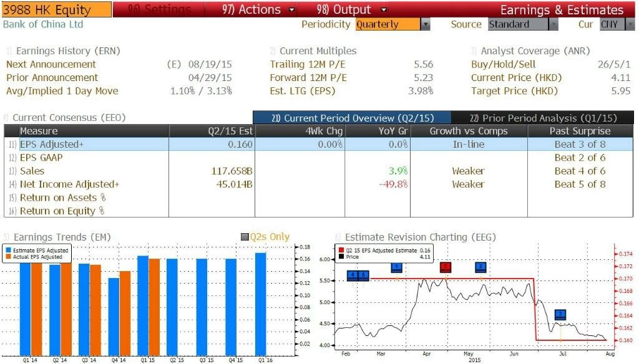Screen dimensions: 639x364
Task: Click the YoY Gr column header
Action: tap(378, 131)
